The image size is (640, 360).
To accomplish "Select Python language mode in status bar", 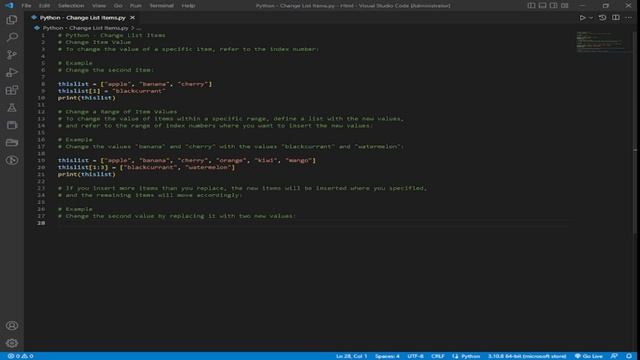I will (470, 356).
